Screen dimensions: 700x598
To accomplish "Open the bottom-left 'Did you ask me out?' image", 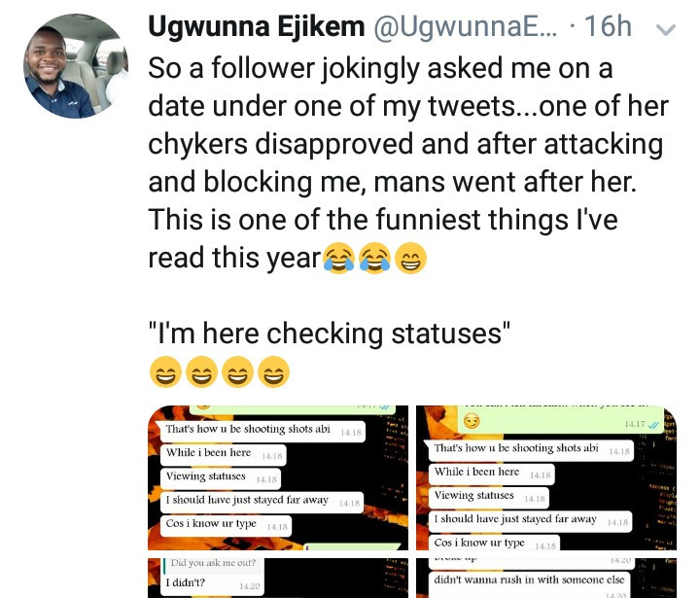I will point(277,577).
